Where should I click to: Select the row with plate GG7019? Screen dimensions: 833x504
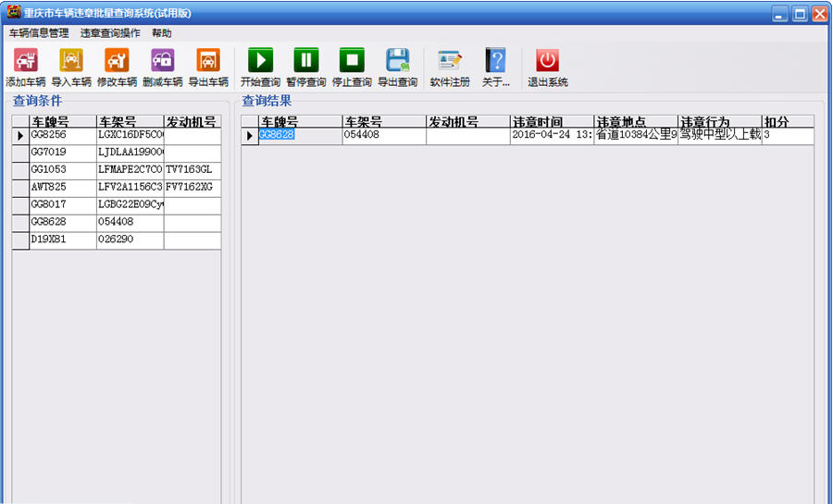pos(62,153)
